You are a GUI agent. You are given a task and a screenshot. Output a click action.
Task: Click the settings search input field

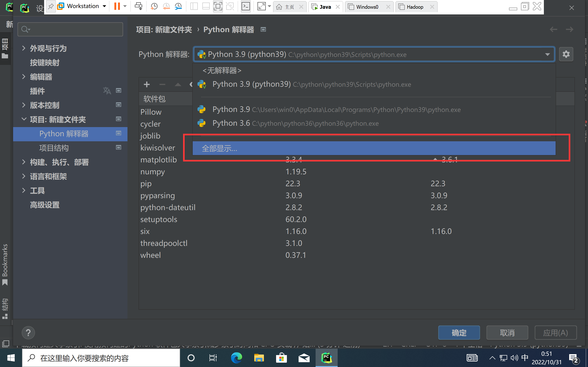pyautogui.click(x=73, y=29)
